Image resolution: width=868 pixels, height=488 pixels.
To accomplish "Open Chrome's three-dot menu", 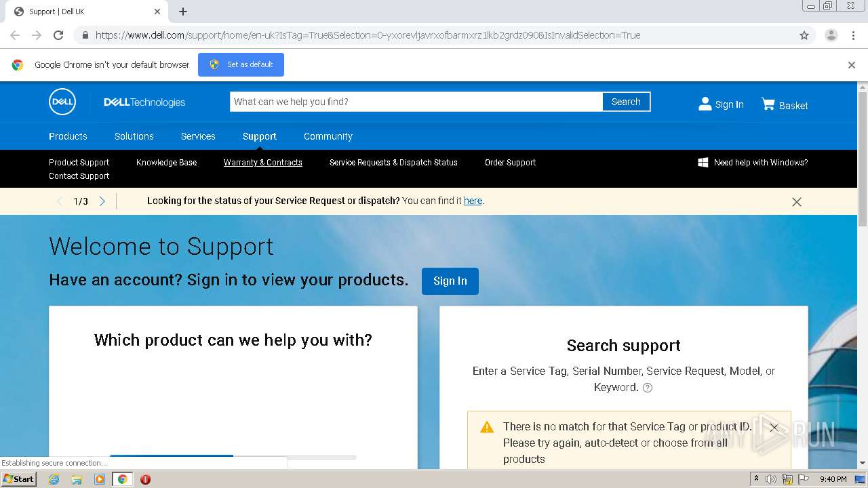I will (853, 35).
